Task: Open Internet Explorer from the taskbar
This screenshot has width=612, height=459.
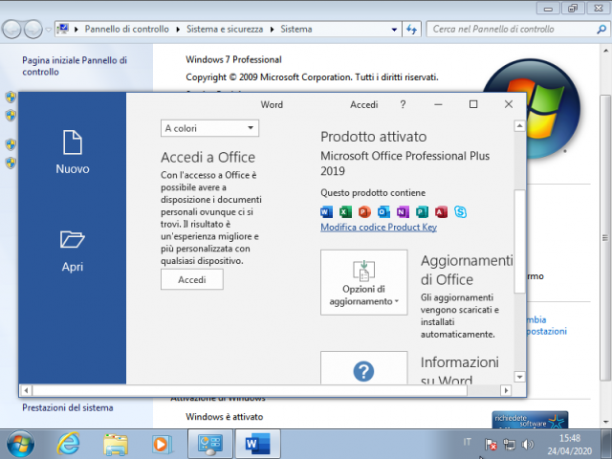Action: [x=68, y=444]
